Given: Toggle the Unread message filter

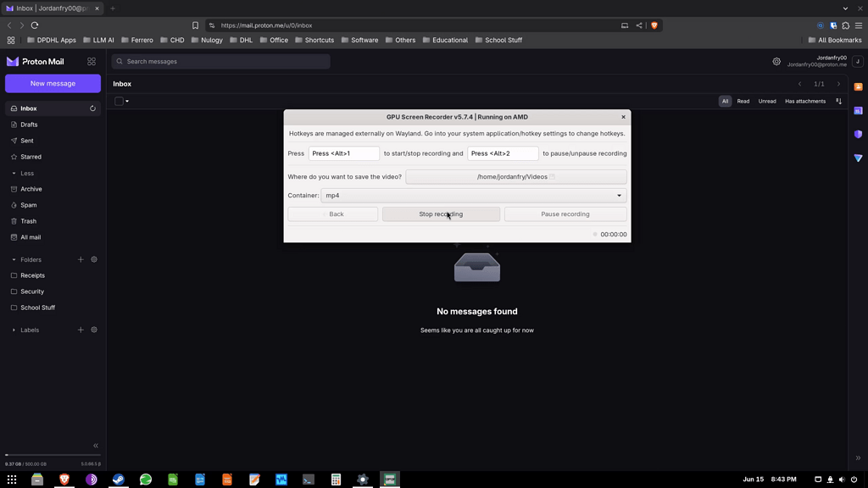Looking at the screenshot, I should coord(766,101).
